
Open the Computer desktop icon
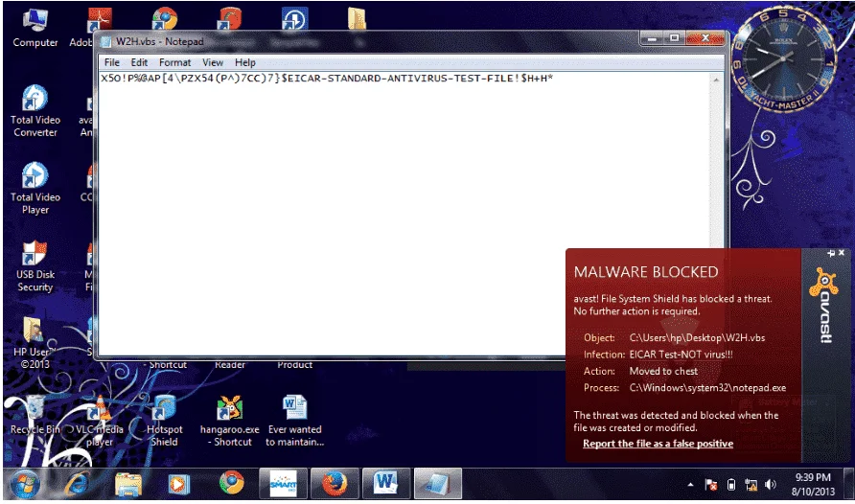[x=35, y=29]
